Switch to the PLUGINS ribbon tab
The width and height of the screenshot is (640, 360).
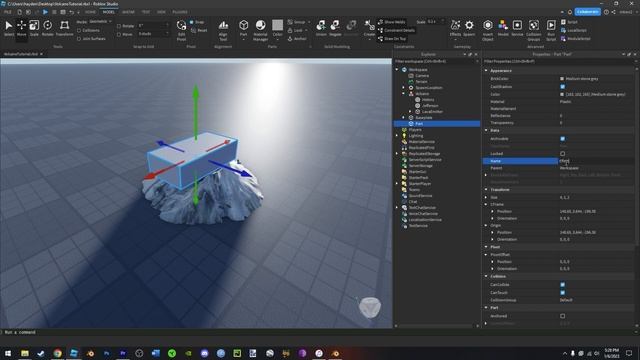click(180, 12)
